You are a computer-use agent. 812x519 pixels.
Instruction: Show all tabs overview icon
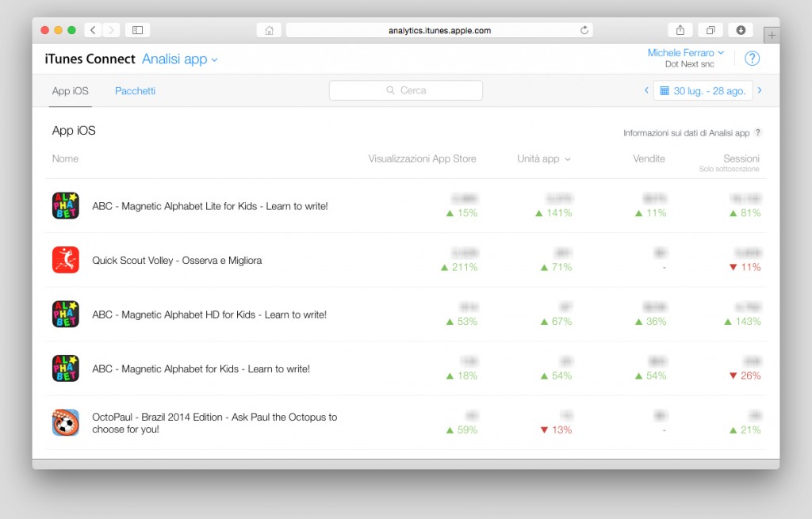(710, 30)
